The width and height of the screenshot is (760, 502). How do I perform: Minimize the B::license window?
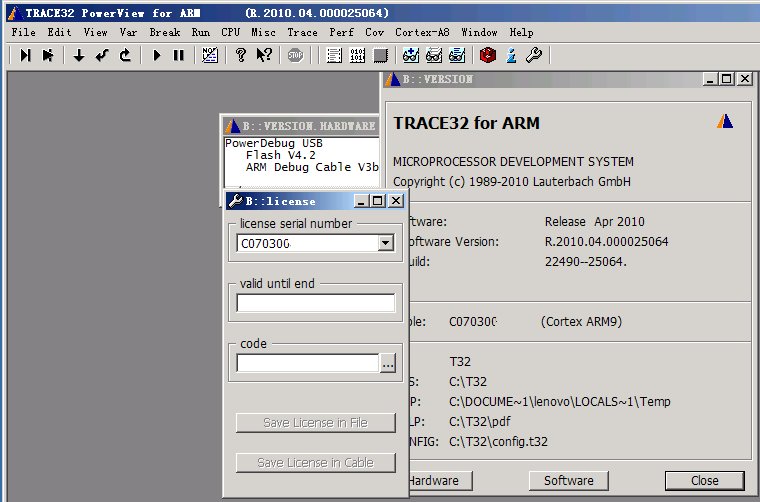click(361, 201)
